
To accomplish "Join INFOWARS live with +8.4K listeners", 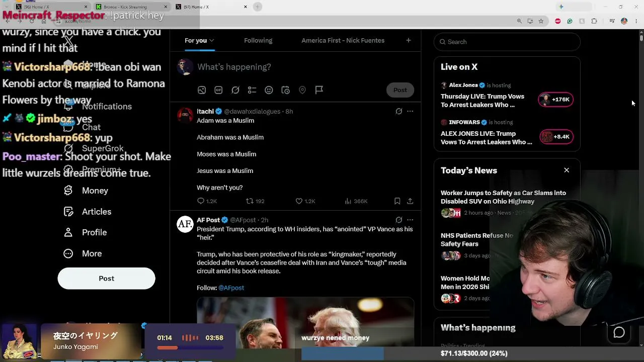I will [555, 137].
